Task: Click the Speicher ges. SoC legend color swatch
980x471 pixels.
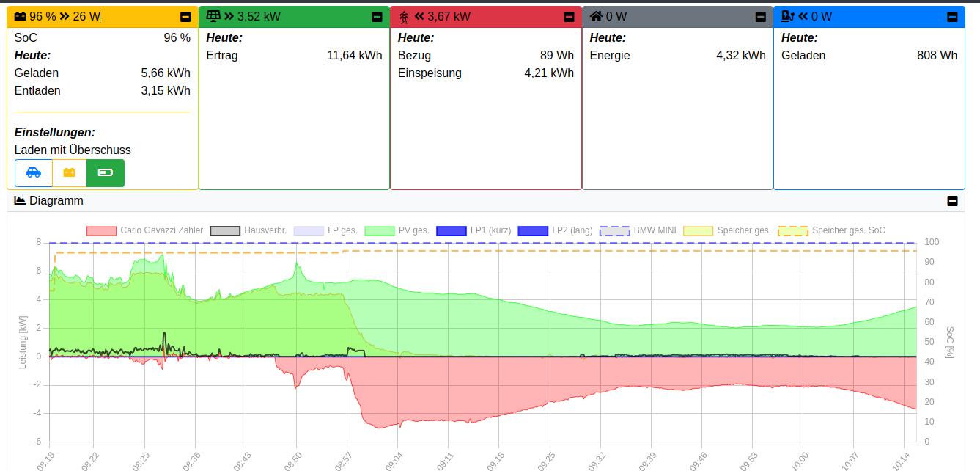Action: (x=792, y=230)
